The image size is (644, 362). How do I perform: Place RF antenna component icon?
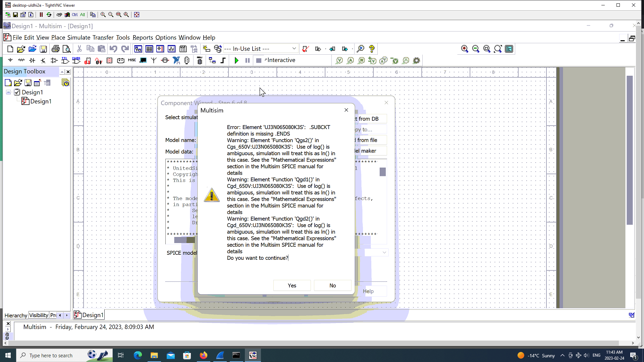154,60
